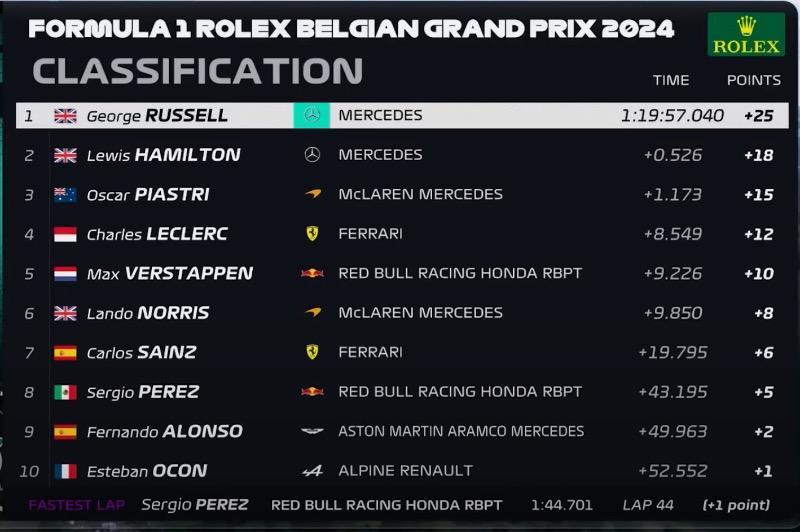The height and width of the screenshot is (532, 800).
Task: Click the Ferrari shield in Leclerc's row
Action: click(312, 234)
